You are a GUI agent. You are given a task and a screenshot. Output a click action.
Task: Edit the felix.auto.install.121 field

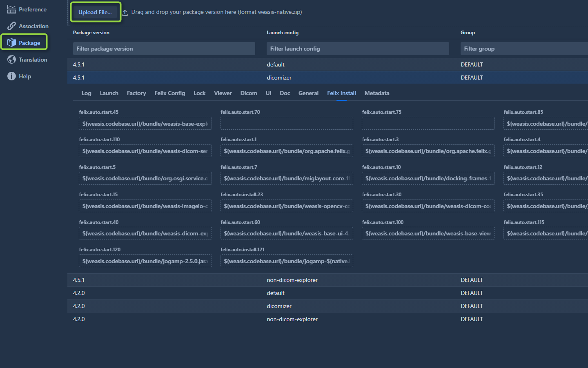pyautogui.click(x=287, y=261)
